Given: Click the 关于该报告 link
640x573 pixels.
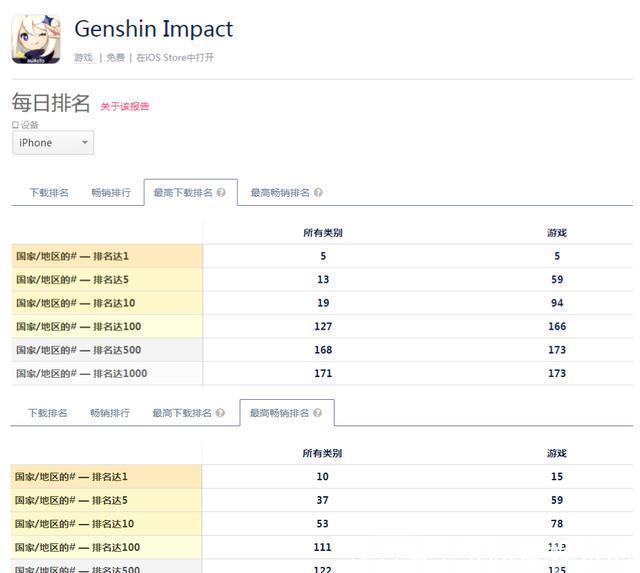Looking at the screenshot, I should coord(125,107).
